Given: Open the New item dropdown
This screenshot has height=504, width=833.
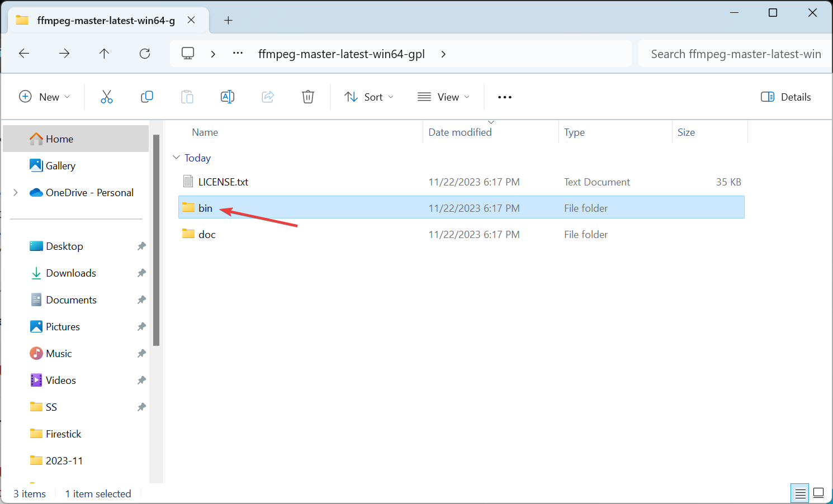Looking at the screenshot, I should (45, 97).
